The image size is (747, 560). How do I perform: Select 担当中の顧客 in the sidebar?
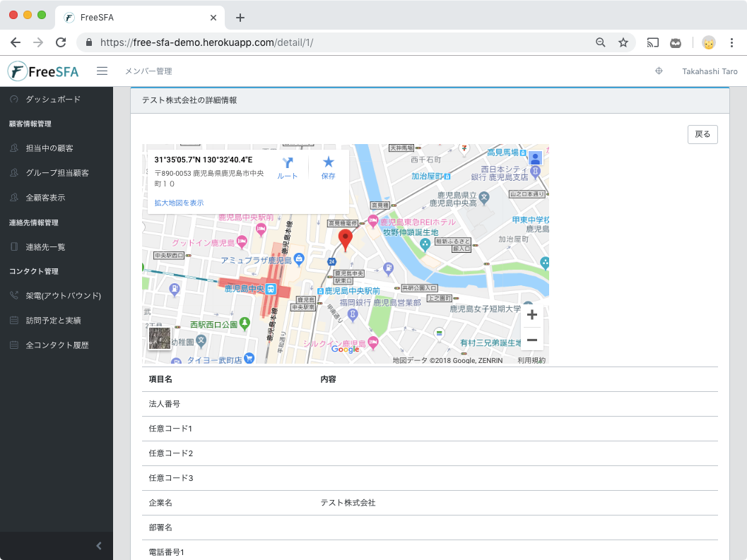49,148
